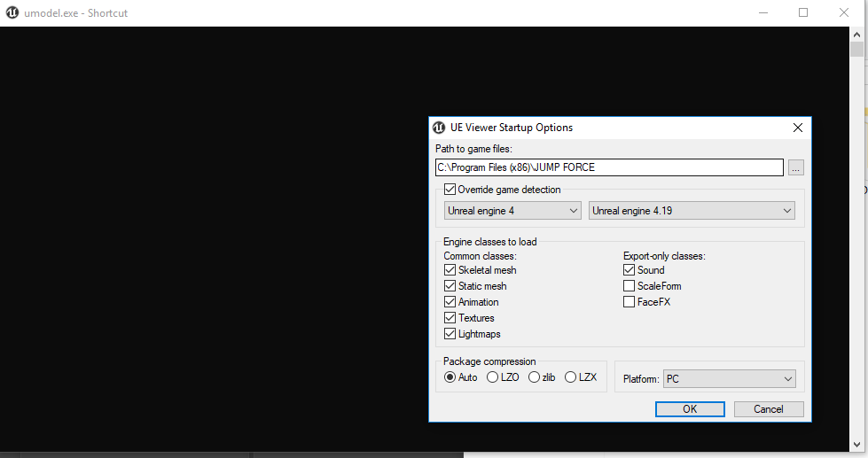Click the 'Platform:' label
This screenshot has height=458, width=868.
click(641, 379)
